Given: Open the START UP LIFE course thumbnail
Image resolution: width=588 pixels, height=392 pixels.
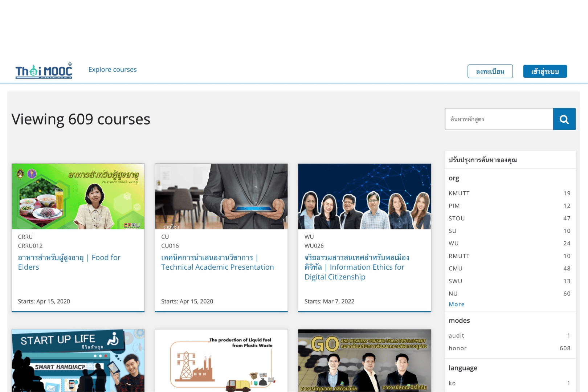Looking at the screenshot, I should (78, 360).
